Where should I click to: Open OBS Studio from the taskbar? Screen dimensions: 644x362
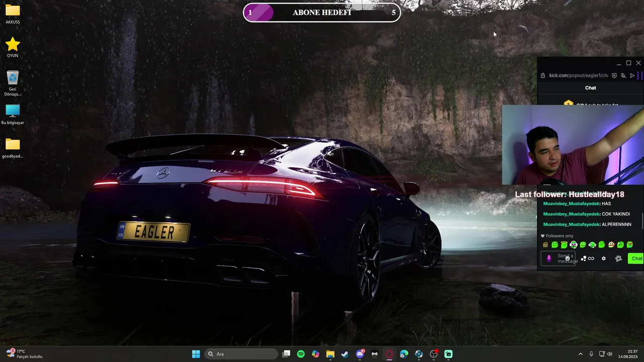click(434, 354)
